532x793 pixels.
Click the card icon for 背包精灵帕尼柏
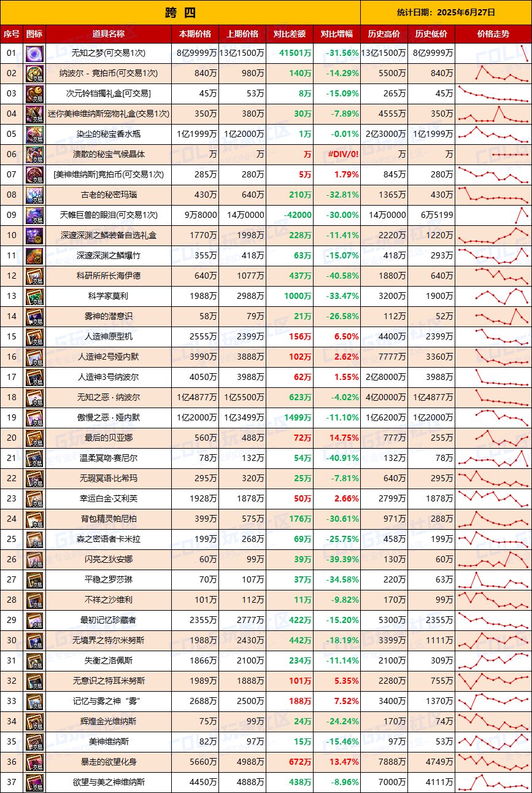tap(34, 519)
